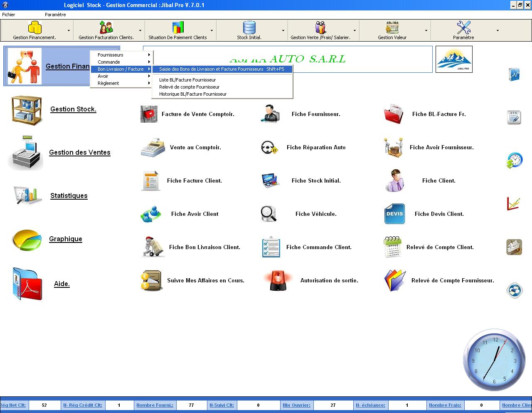Click Fiche Avoir Client icon
The width and height of the screenshot is (532, 413).
150,214
